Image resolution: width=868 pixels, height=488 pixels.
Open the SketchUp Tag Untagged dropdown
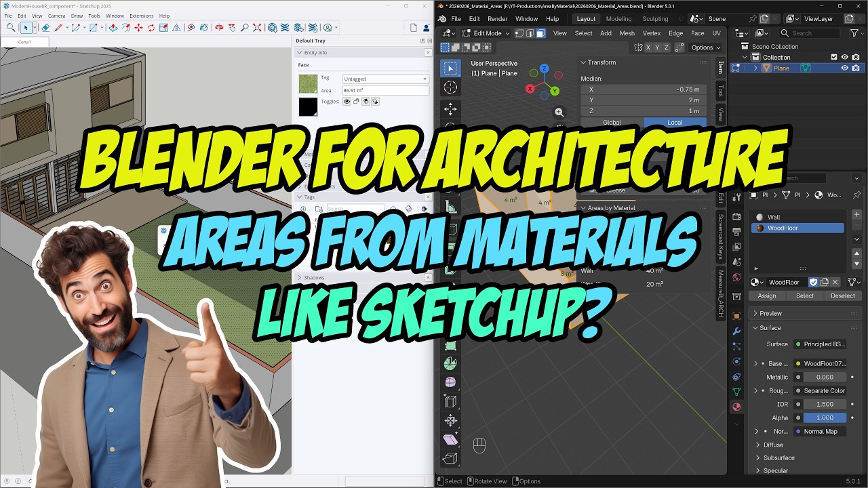[x=385, y=79]
